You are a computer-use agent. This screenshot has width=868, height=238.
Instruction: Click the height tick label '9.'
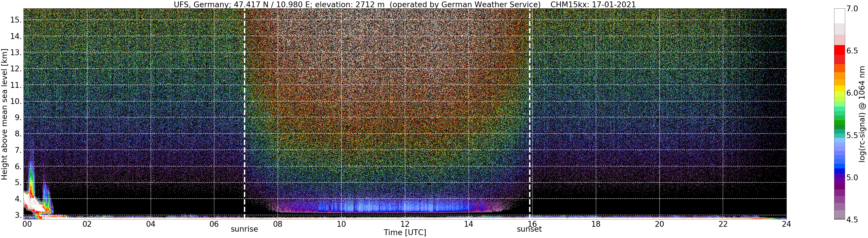click(x=18, y=118)
